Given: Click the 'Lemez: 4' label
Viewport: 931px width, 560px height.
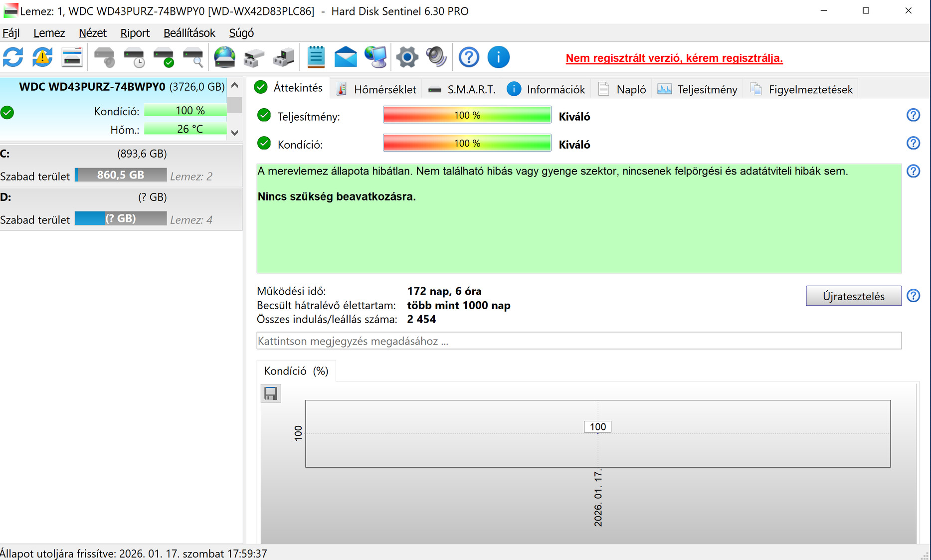Looking at the screenshot, I should (x=191, y=220).
